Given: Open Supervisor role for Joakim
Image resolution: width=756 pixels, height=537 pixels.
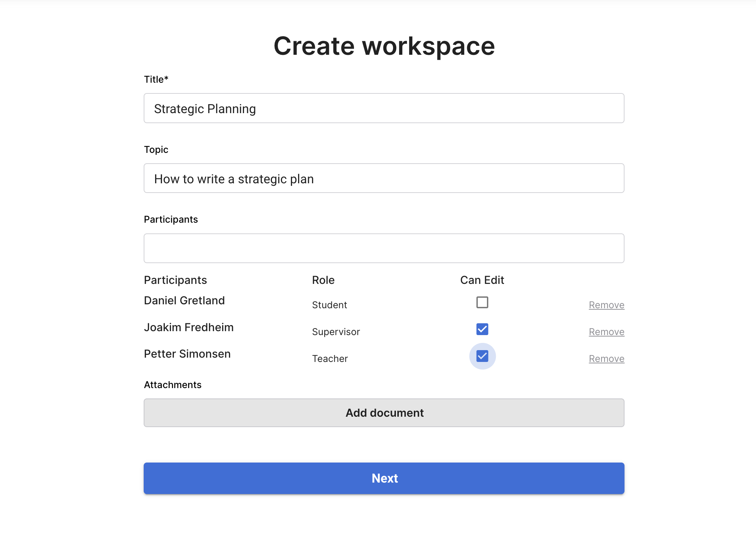Looking at the screenshot, I should tap(336, 332).
